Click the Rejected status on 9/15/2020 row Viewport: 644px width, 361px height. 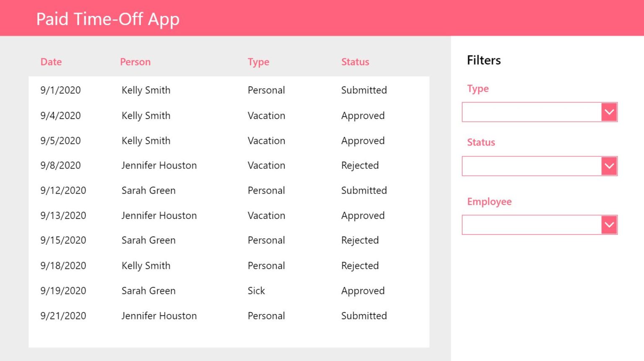[360, 240]
